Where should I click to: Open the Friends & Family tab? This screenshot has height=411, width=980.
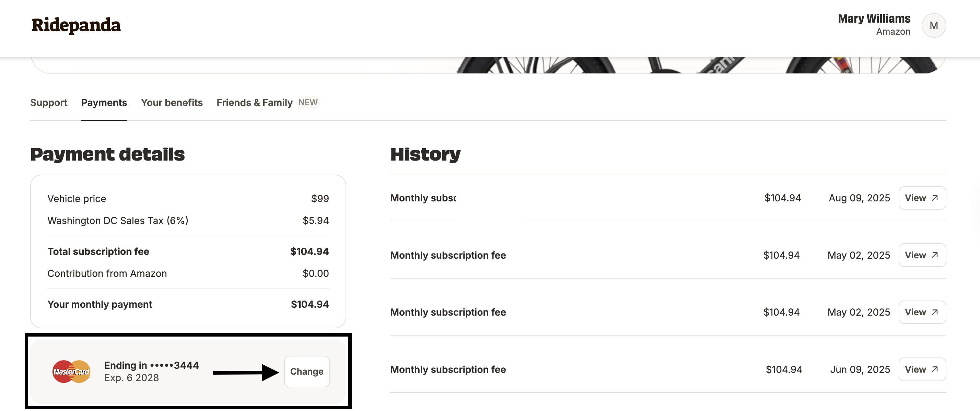[254, 103]
